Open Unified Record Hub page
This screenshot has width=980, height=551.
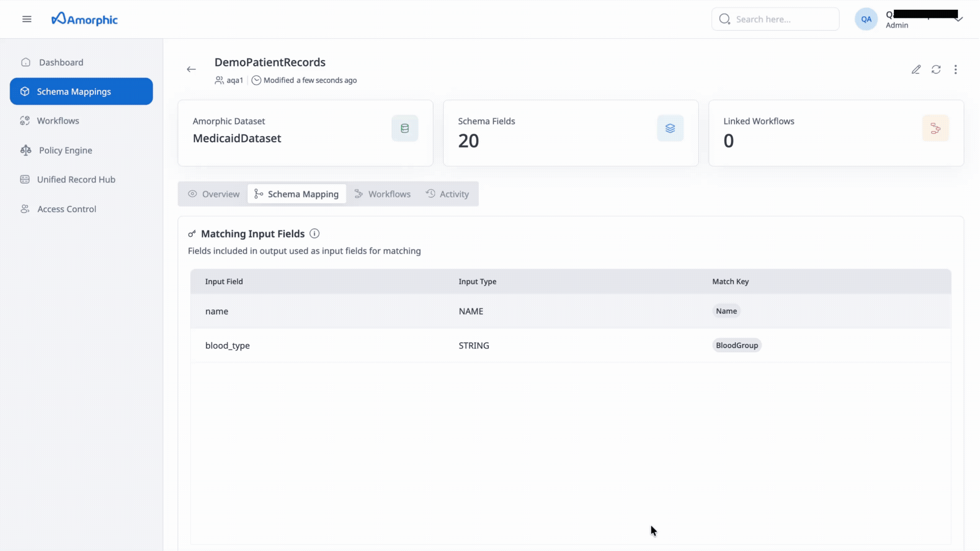pos(76,180)
